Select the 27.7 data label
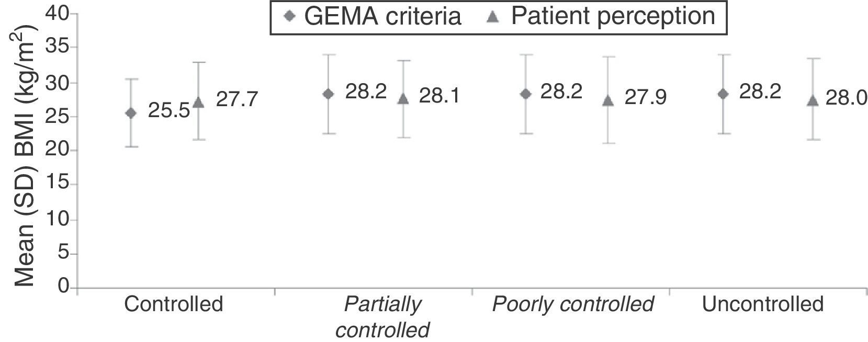Image resolution: width=868 pixels, height=342 pixels. (x=236, y=99)
